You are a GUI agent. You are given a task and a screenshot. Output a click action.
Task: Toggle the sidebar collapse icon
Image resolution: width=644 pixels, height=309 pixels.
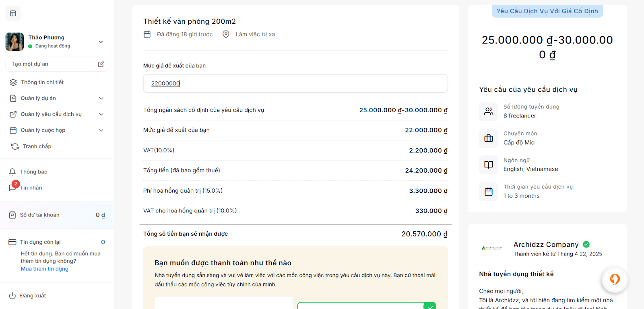(13, 14)
